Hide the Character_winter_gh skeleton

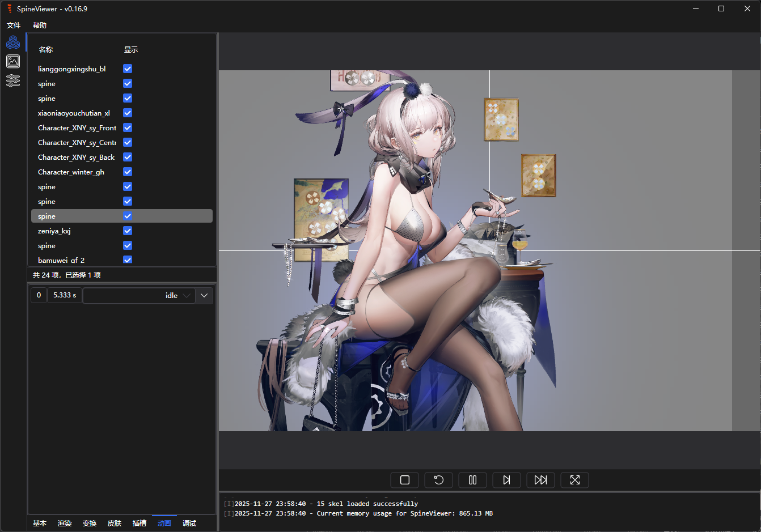pos(128,172)
